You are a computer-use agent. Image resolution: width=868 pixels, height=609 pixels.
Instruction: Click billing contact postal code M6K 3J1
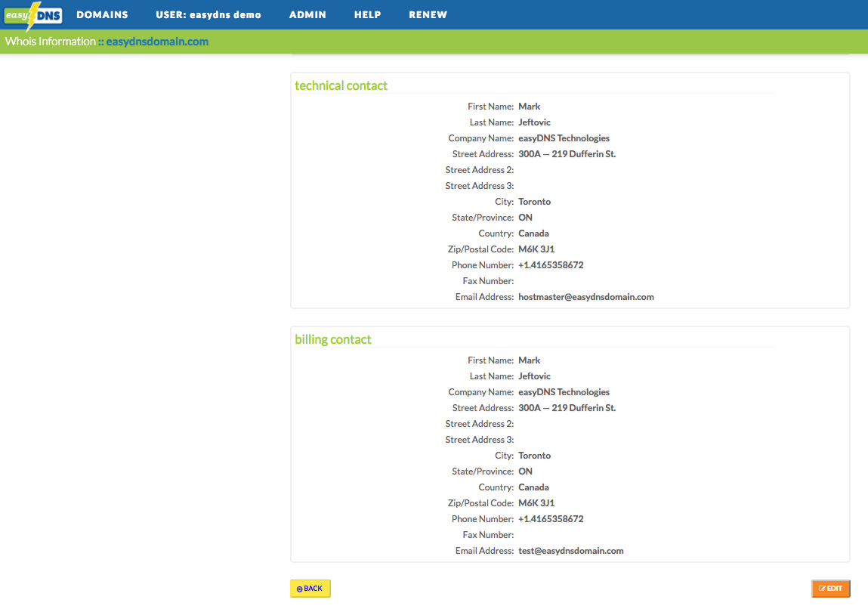[536, 503]
